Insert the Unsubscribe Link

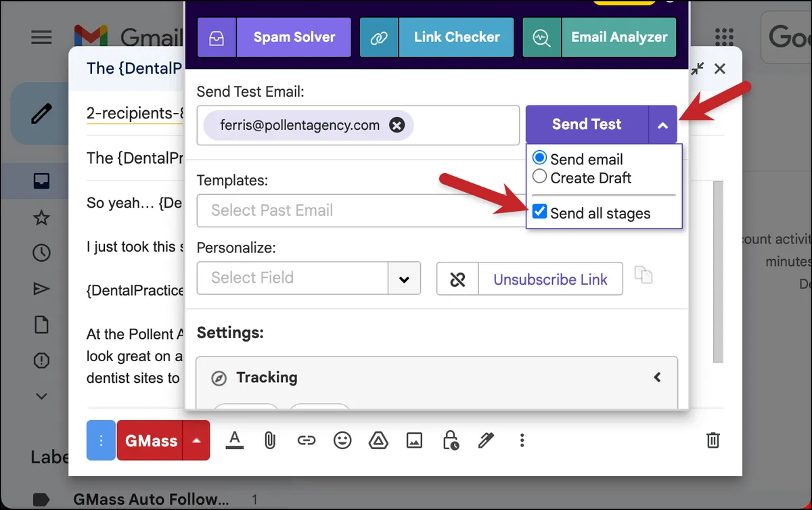(x=550, y=279)
